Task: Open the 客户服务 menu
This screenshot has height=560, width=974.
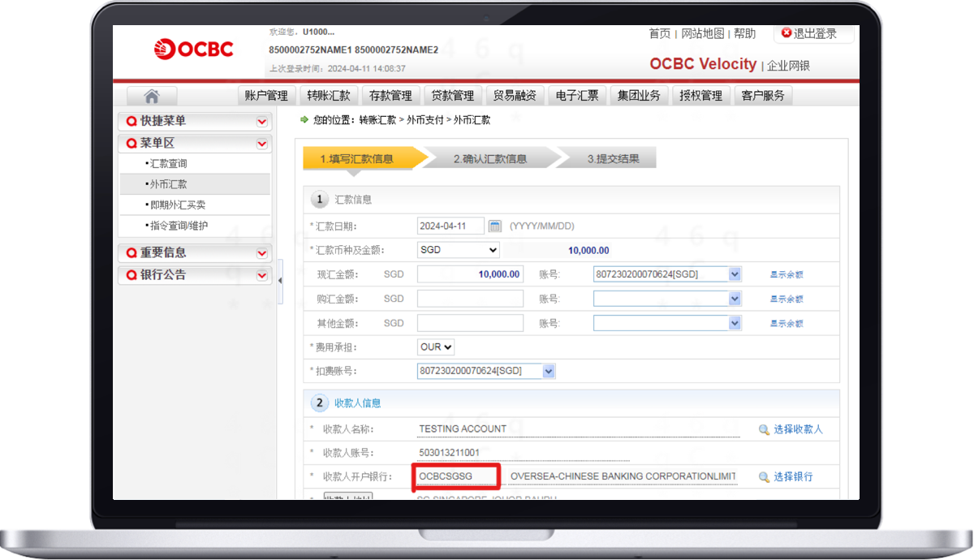Action: [763, 96]
